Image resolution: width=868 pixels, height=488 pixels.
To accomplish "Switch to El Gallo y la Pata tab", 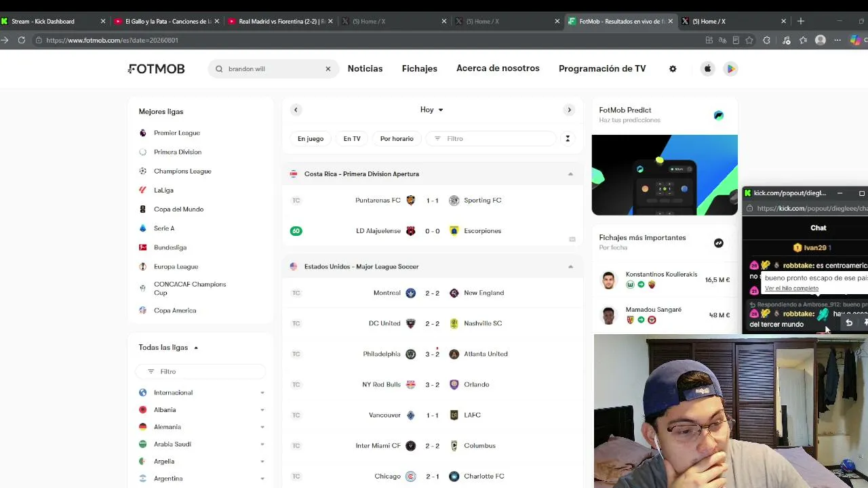I will point(166,22).
